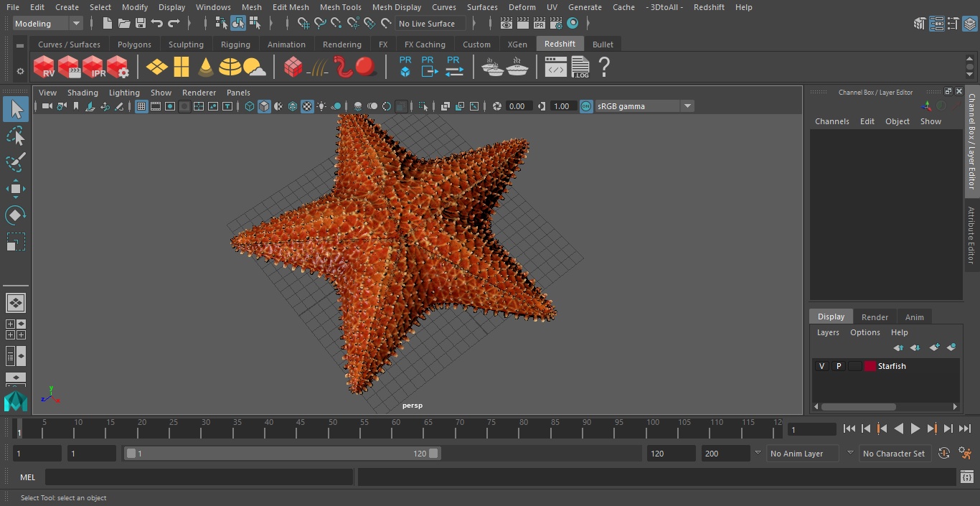
Task: Click the MEL command line input
Action: pyautogui.click(x=199, y=477)
